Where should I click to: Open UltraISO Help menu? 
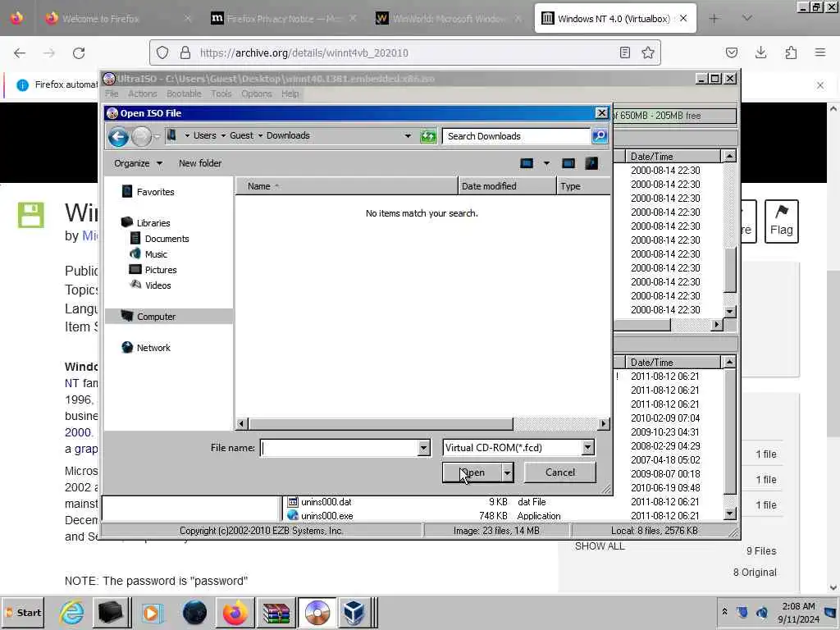pyautogui.click(x=290, y=94)
